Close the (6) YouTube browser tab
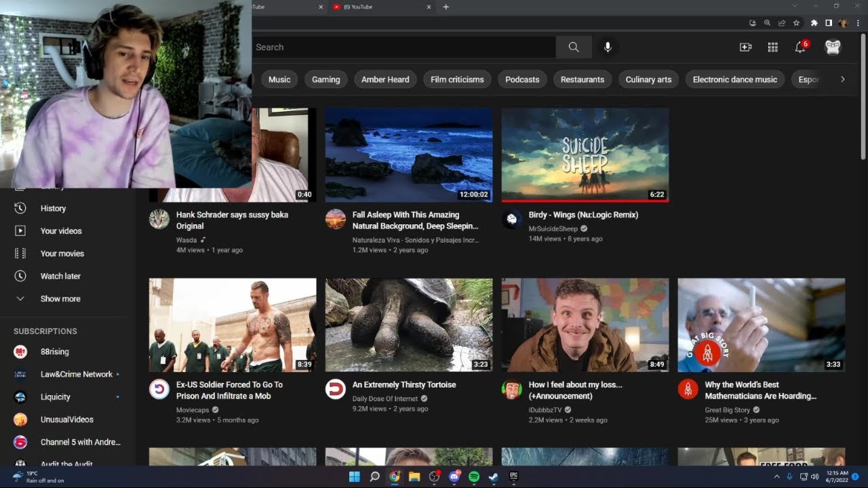868x488 pixels. [429, 7]
